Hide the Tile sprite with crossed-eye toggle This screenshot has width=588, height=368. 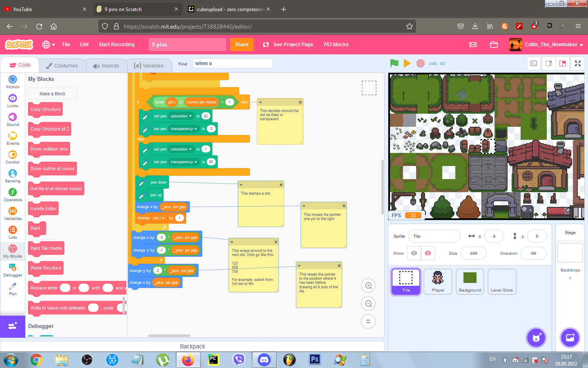coord(428,253)
